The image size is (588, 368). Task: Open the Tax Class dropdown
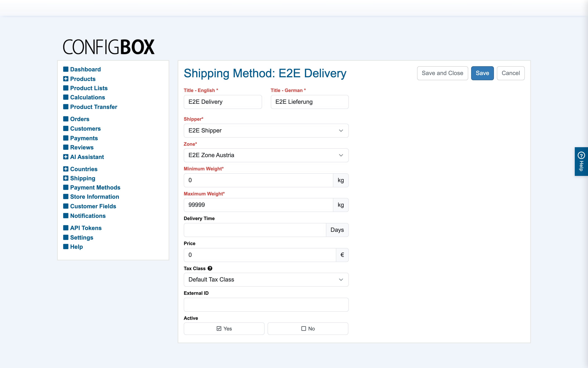click(266, 279)
